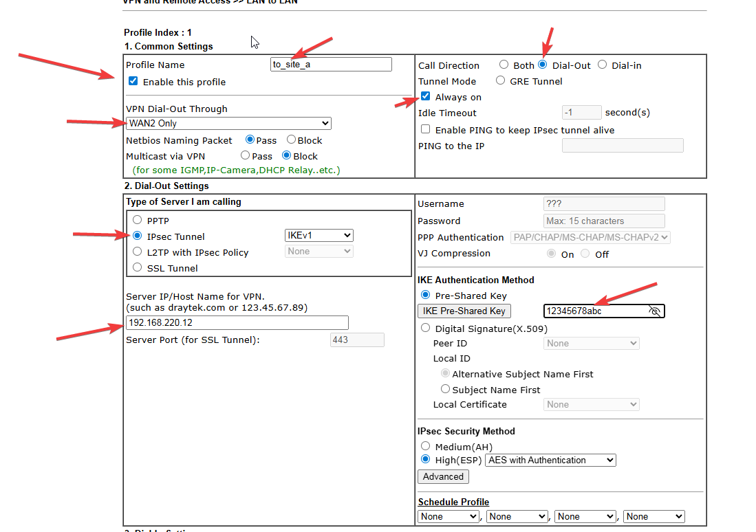Click the PING to the IP field
Viewport: 756px width, 532px height.
point(623,146)
